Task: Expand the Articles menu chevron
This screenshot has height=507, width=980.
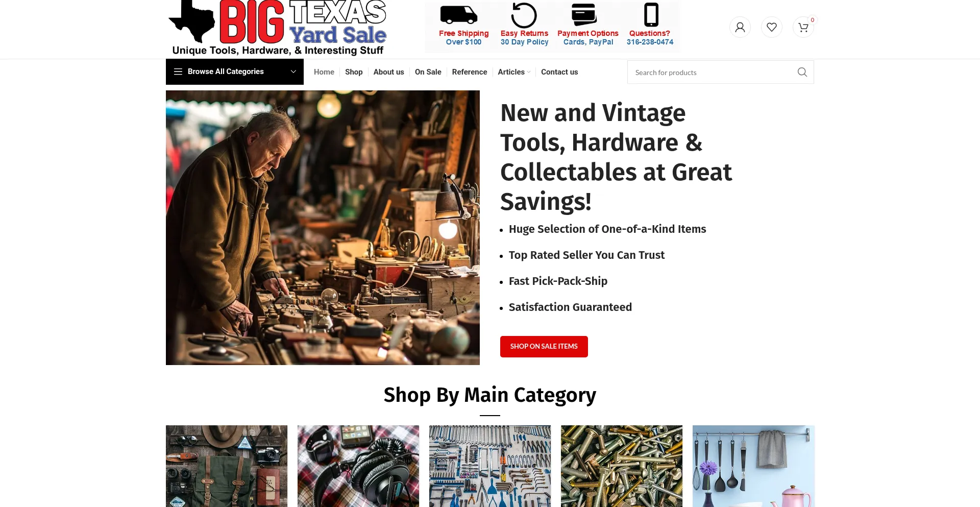Action: 529,72
